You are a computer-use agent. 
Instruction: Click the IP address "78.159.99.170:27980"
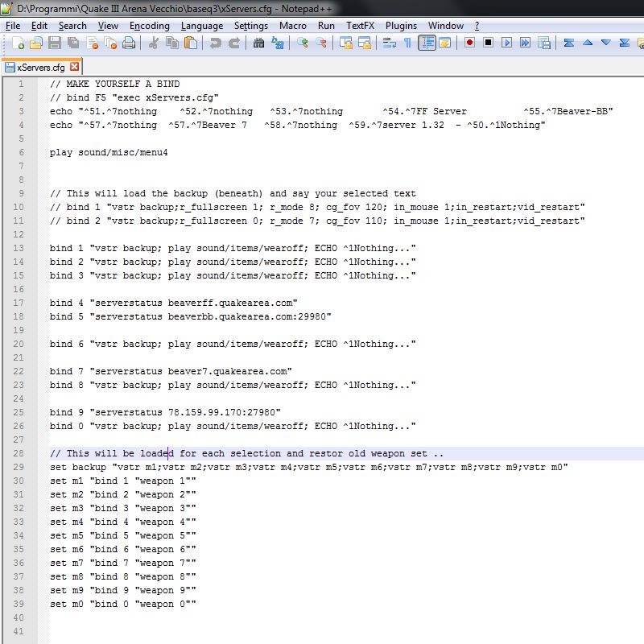click(222, 412)
